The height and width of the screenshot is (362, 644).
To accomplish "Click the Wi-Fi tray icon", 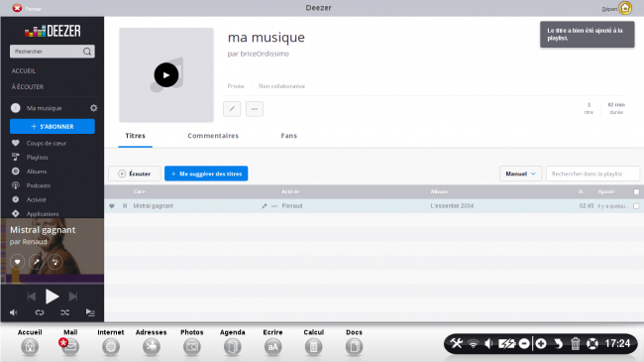I will (474, 343).
